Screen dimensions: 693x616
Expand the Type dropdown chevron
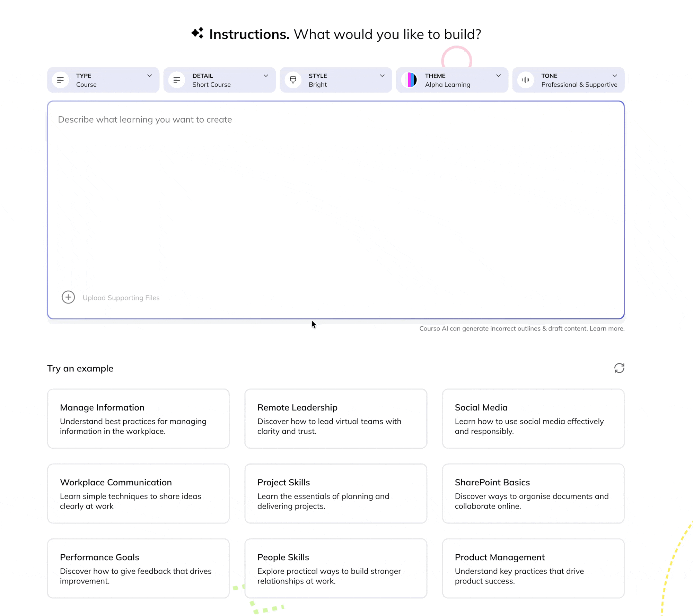pyautogui.click(x=149, y=76)
